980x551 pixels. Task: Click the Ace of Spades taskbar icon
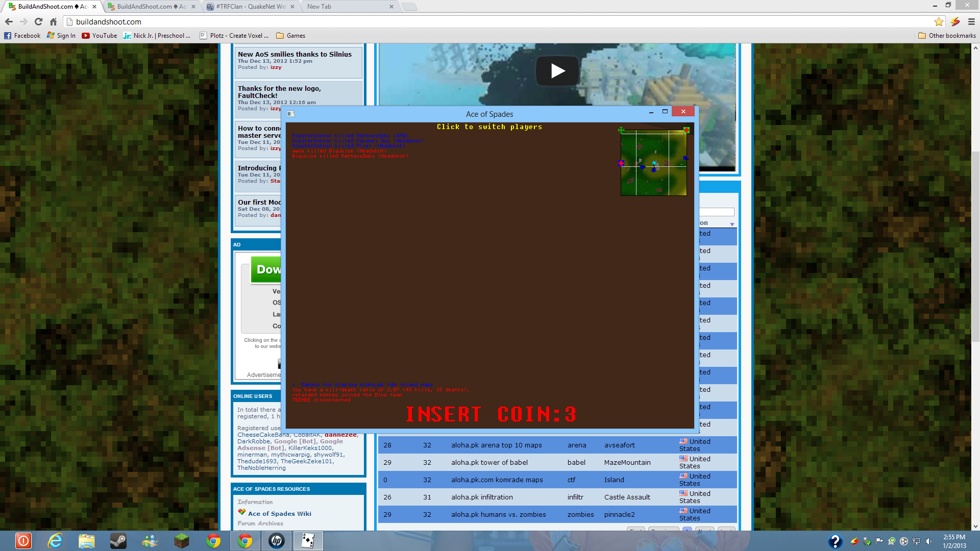click(x=308, y=541)
